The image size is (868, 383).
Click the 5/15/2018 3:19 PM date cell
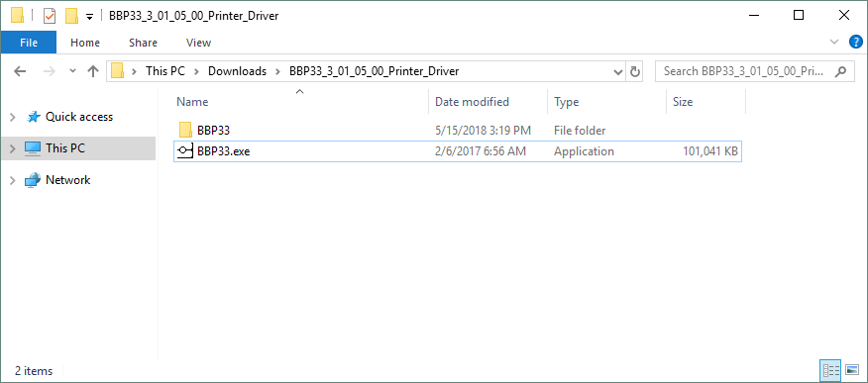point(483,131)
